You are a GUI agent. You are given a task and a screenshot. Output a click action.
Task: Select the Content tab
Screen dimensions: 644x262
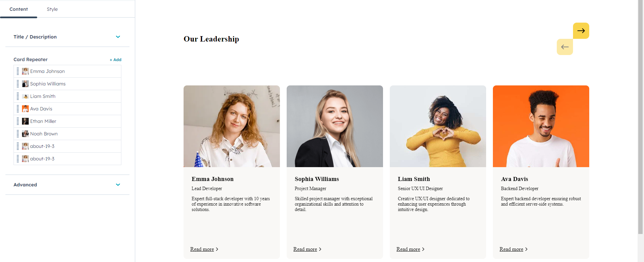19,9
